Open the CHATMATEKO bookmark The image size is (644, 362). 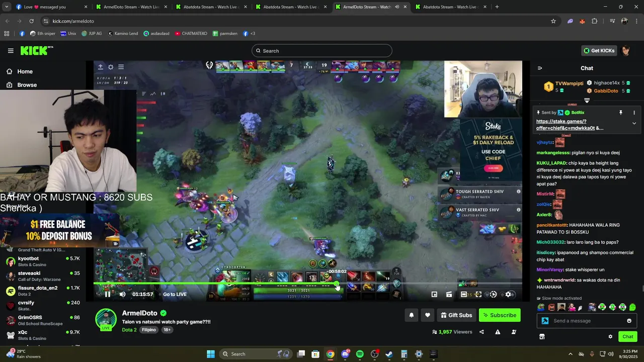[x=191, y=34]
